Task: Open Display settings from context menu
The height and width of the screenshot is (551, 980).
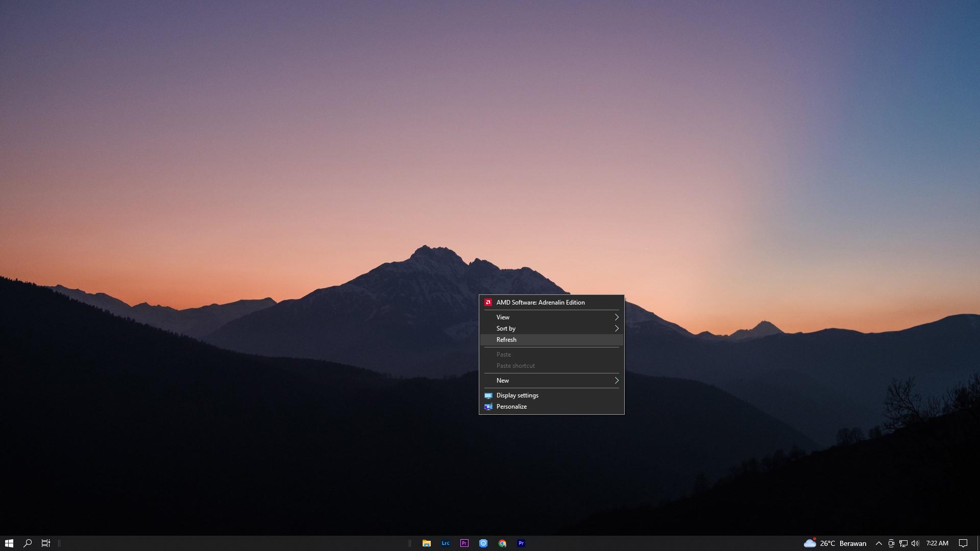Action: pos(517,395)
